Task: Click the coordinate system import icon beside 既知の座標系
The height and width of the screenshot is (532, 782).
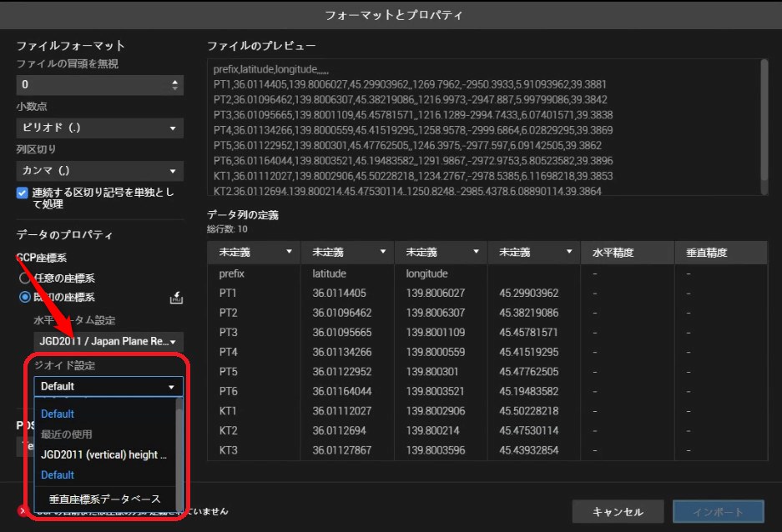Action: pyautogui.click(x=175, y=298)
